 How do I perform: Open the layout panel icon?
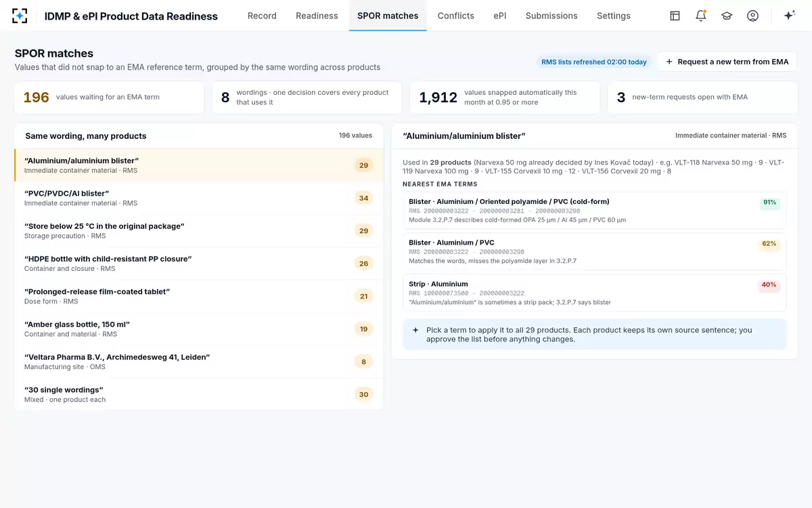(675, 16)
